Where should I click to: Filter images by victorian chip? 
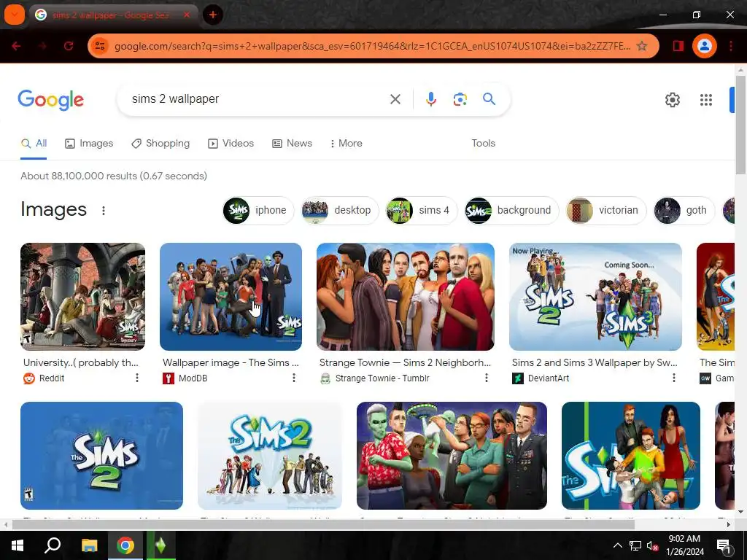pyautogui.click(x=605, y=211)
